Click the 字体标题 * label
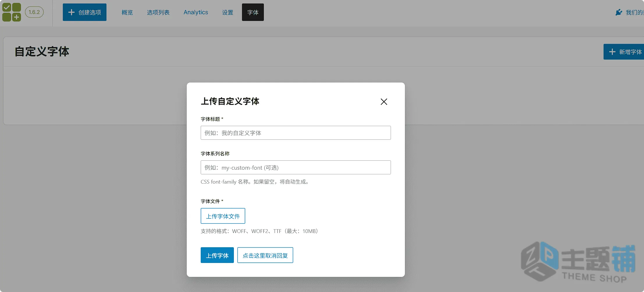Image resolution: width=644 pixels, height=292 pixels. [x=212, y=119]
